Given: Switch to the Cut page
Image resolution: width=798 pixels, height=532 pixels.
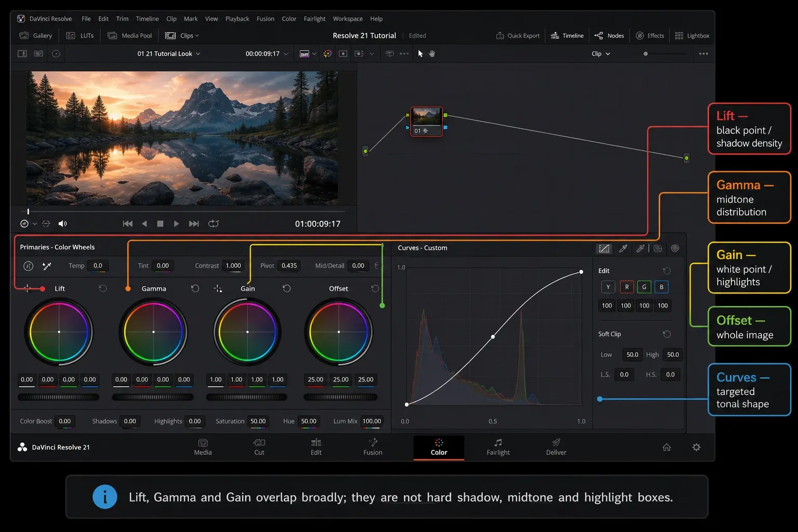Looking at the screenshot, I should 259,447.
